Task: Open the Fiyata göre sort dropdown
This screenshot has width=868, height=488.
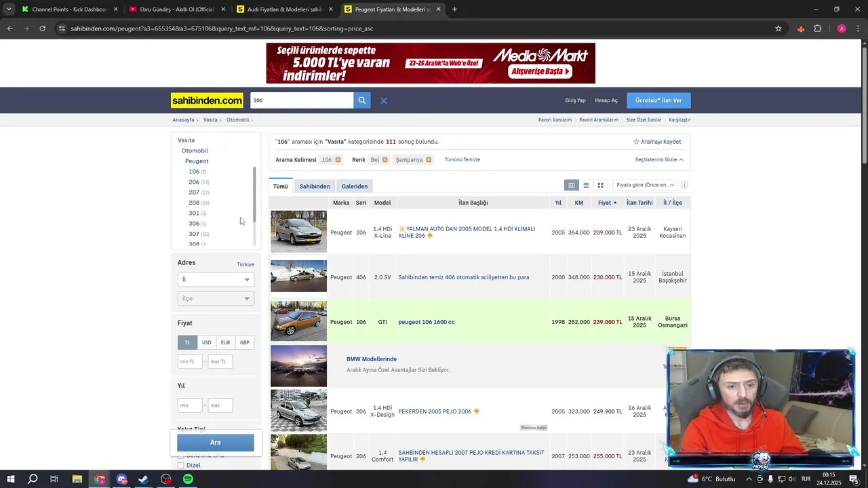Action: coord(645,185)
